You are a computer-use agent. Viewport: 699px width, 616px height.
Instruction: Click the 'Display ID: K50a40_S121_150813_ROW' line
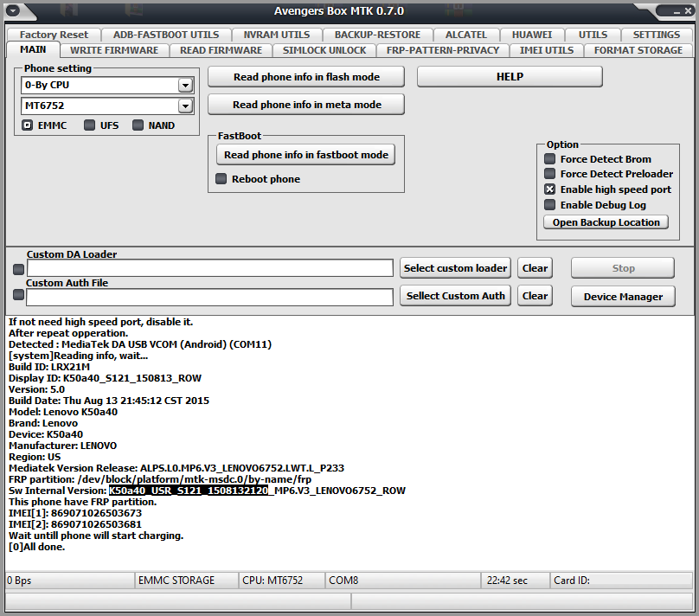[x=106, y=378]
